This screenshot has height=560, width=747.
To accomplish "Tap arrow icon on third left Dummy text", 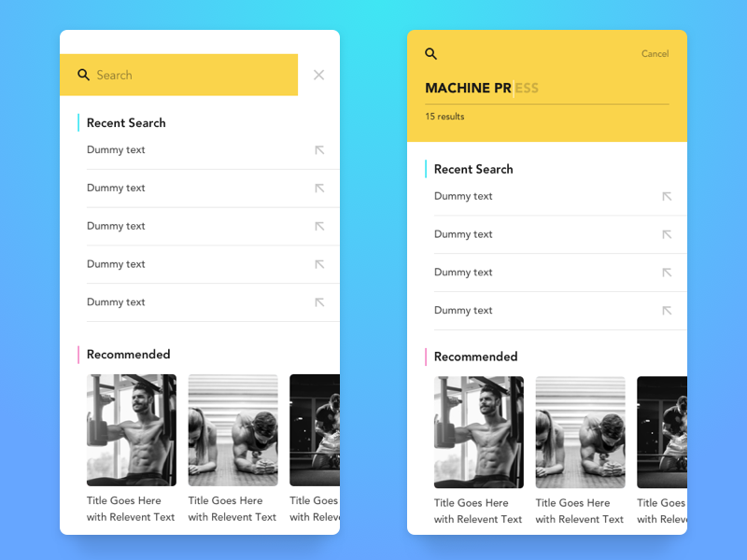I will pos(319,226).
